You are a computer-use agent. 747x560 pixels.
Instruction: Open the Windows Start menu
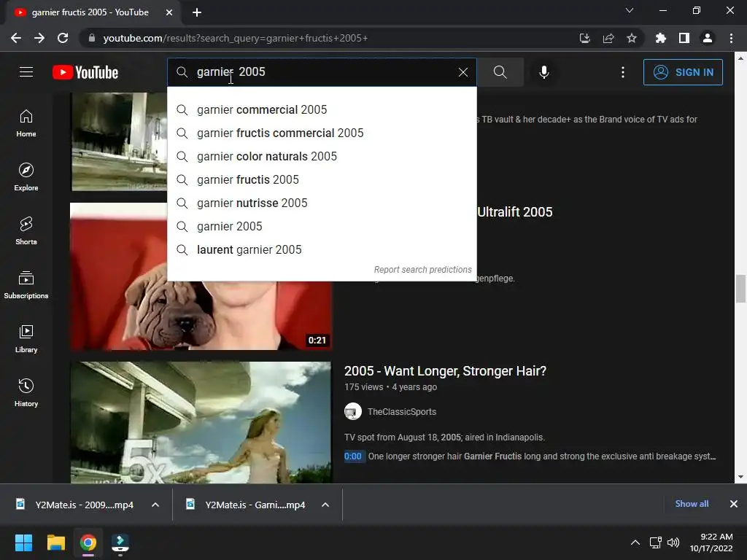pos(23,542)
